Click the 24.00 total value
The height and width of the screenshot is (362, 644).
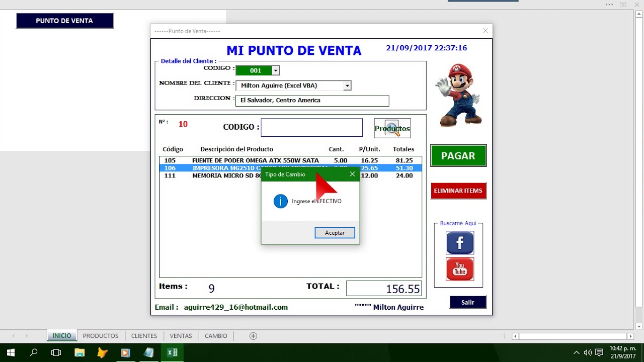(x=404, y=176)
